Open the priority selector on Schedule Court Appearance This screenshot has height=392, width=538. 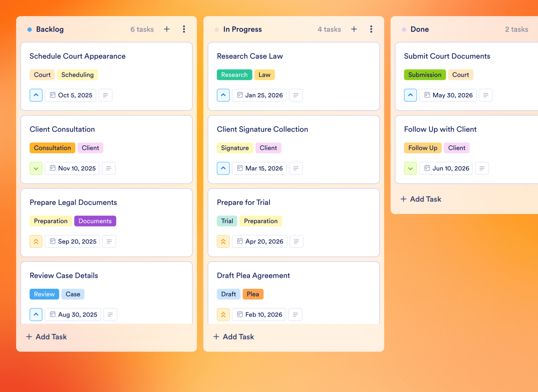[x=36, y=95]
